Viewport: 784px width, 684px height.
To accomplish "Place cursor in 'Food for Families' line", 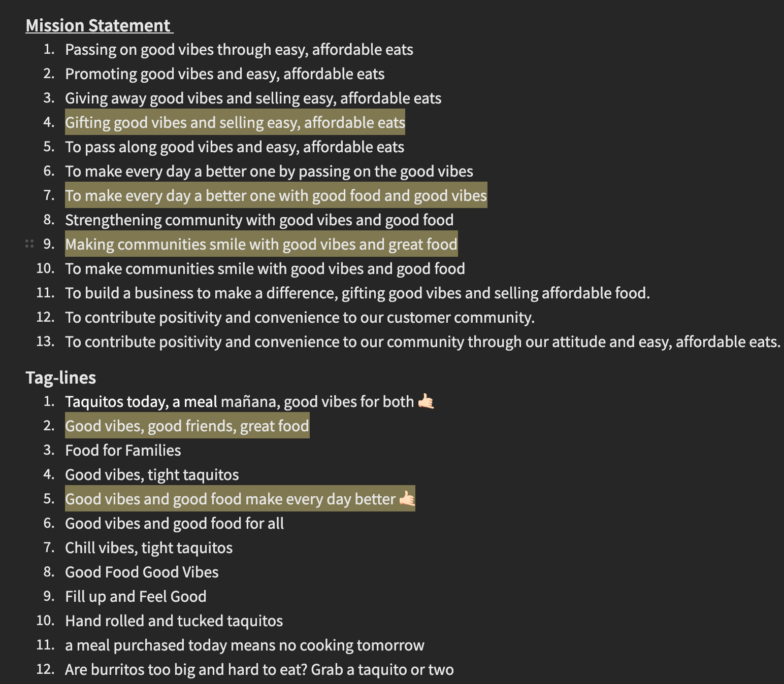I will [x=123, y=451].
